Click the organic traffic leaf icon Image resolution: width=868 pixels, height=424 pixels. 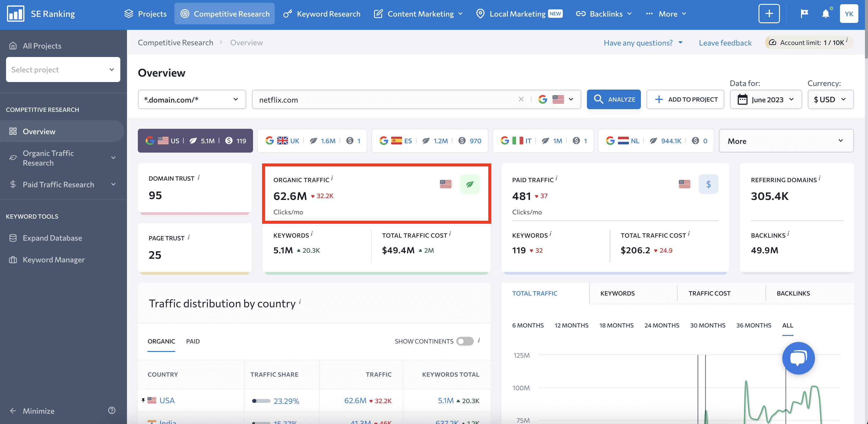[469, 184]
